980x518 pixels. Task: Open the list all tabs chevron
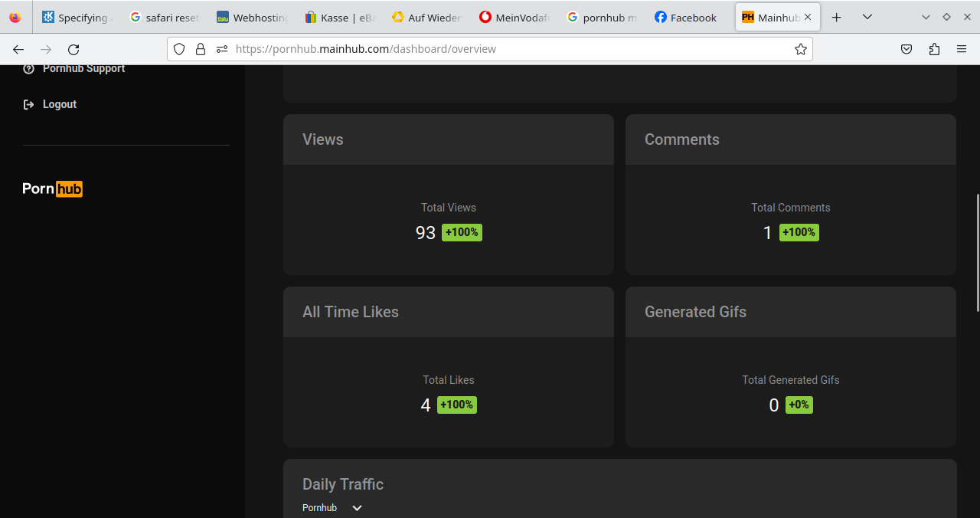867,17
